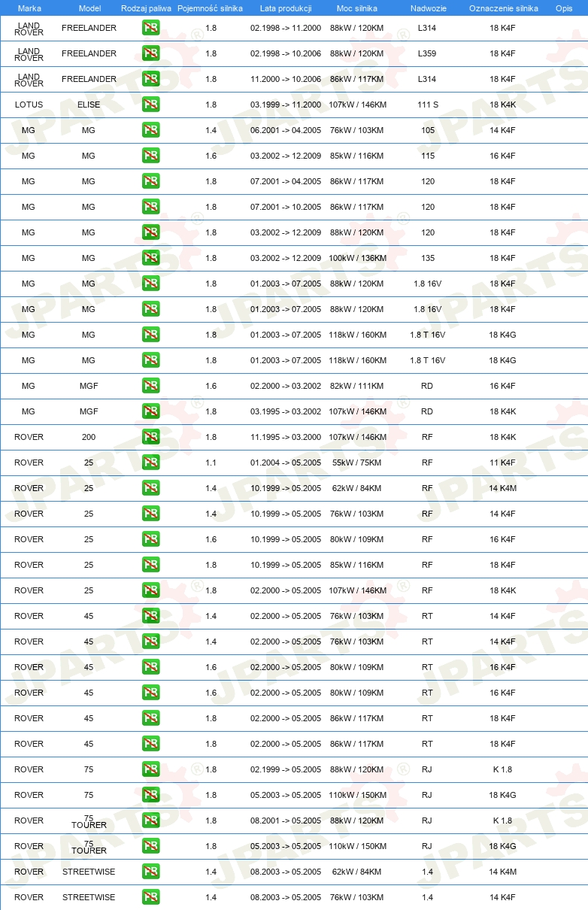
Task: Click the fuel icon in Streetwise 14 K4M row
Action: [150, 872]
